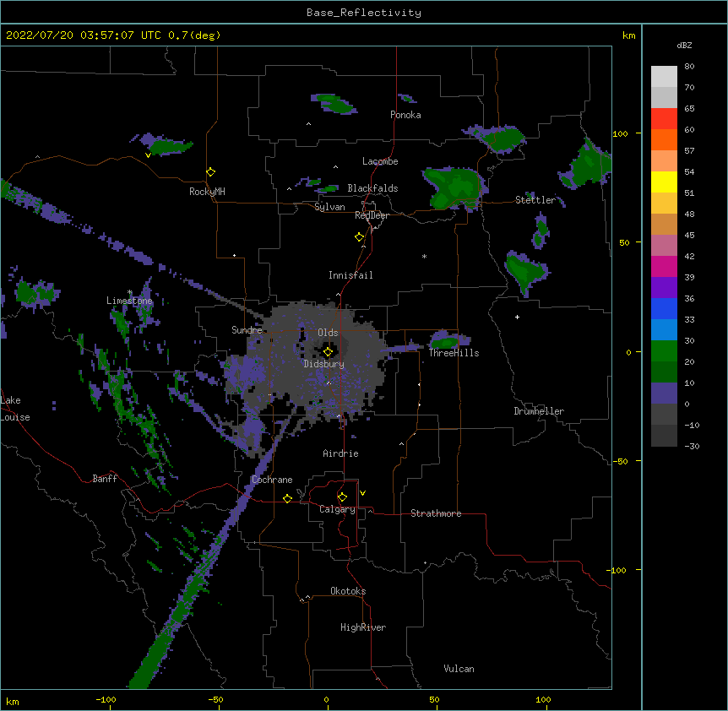Screen dimensions: 728x711
Task: Pick the light blue swatch between 33 and 30
Action: tap(664, 330)
